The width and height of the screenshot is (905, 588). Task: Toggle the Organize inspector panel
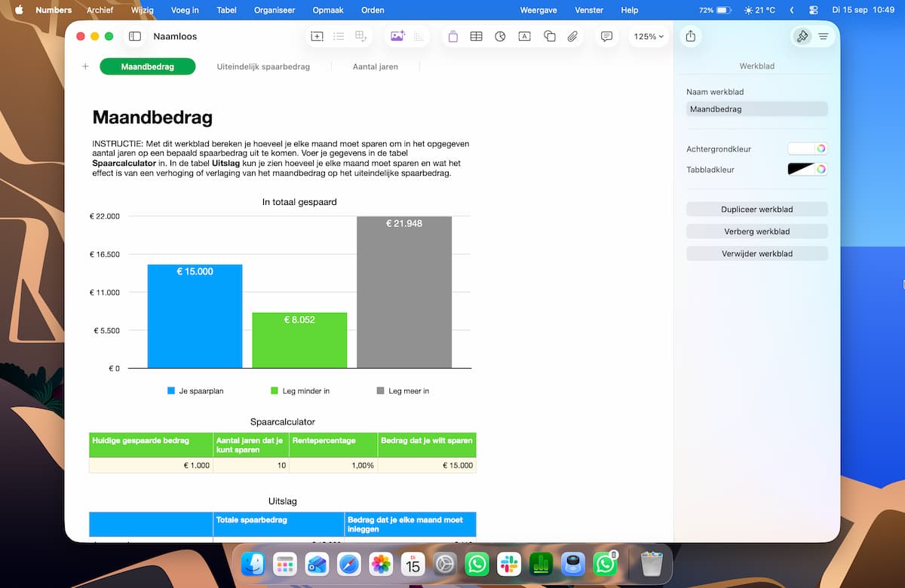(x=823, y=36)
